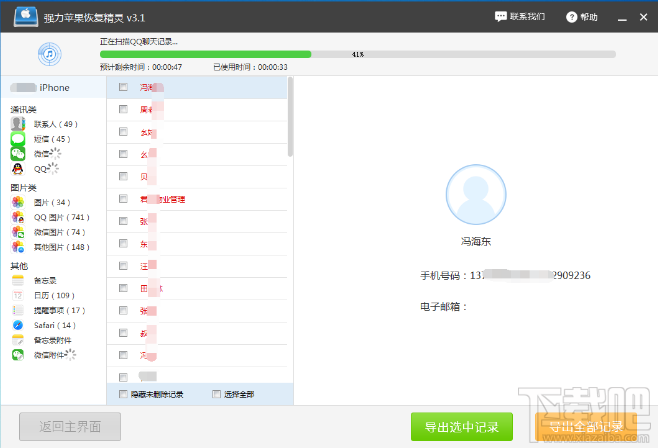Click orange 导出全部记录 button
This screenshot has width=658, height=448.
coord(586,427)
